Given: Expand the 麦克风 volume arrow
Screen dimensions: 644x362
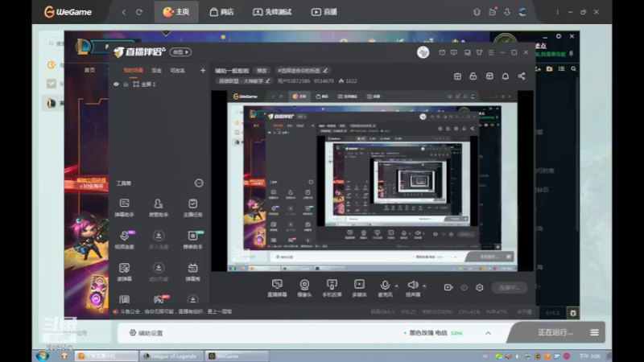Looking at the screenshot, I should (396, 286).
